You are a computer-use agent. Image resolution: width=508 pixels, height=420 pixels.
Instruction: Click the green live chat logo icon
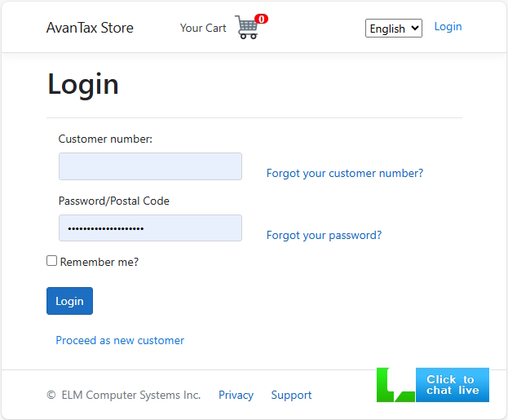(395, 385)
